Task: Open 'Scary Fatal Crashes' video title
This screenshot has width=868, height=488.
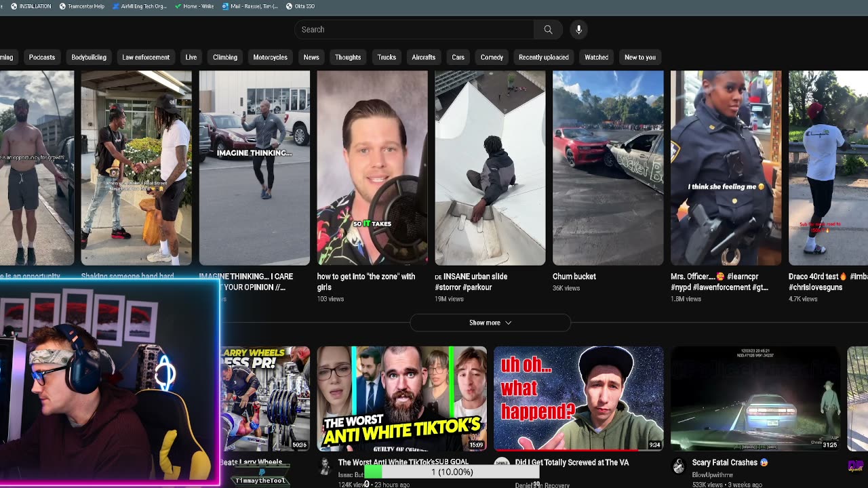Action: click(730, 462)
